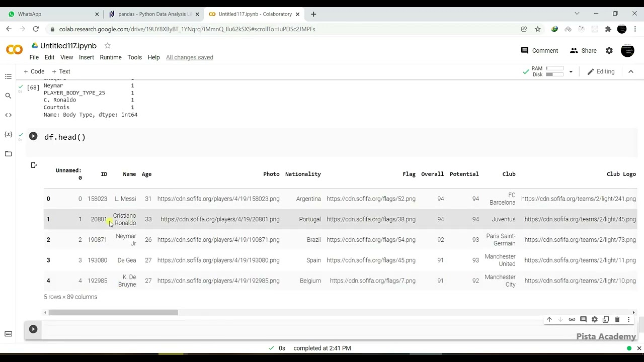This screenshot has width=644, height=362.
Task: Star the Untitled117.ipynb notebook
Action: coord(108,46)
